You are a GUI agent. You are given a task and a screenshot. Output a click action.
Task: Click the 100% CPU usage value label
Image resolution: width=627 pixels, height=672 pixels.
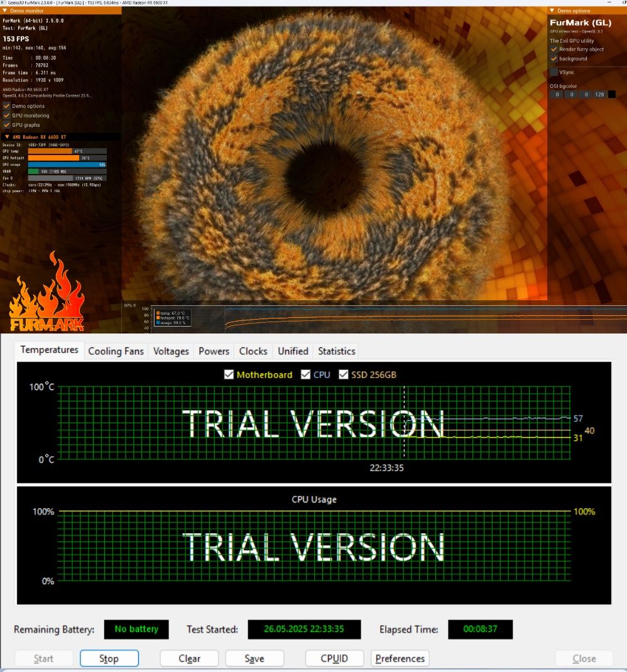[x=584, y=512]
